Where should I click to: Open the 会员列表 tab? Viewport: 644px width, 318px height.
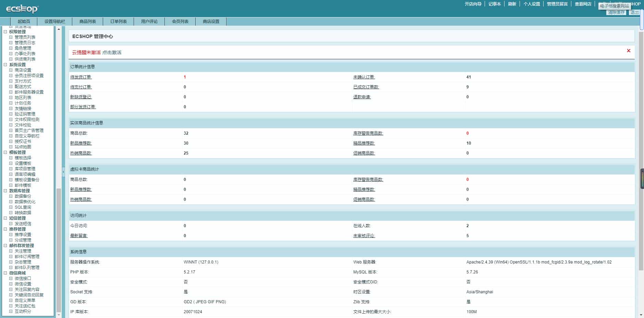pos(180,22)
